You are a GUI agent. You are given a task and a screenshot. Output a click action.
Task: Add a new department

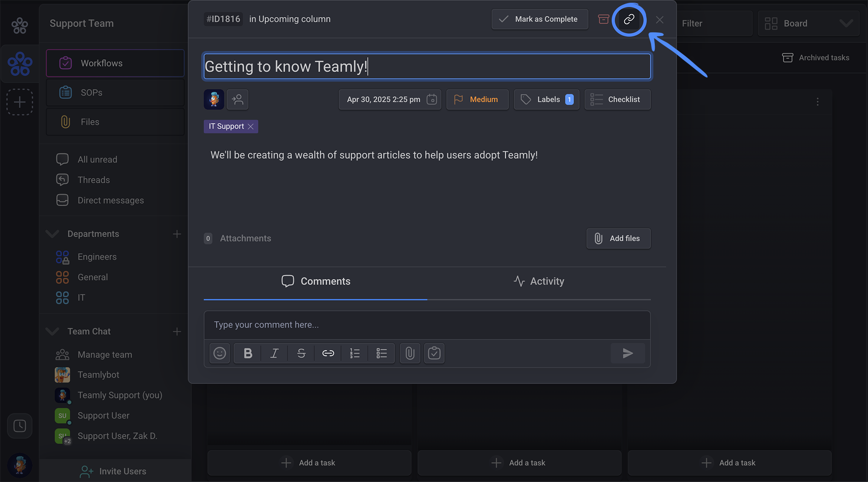pos(177,234)
